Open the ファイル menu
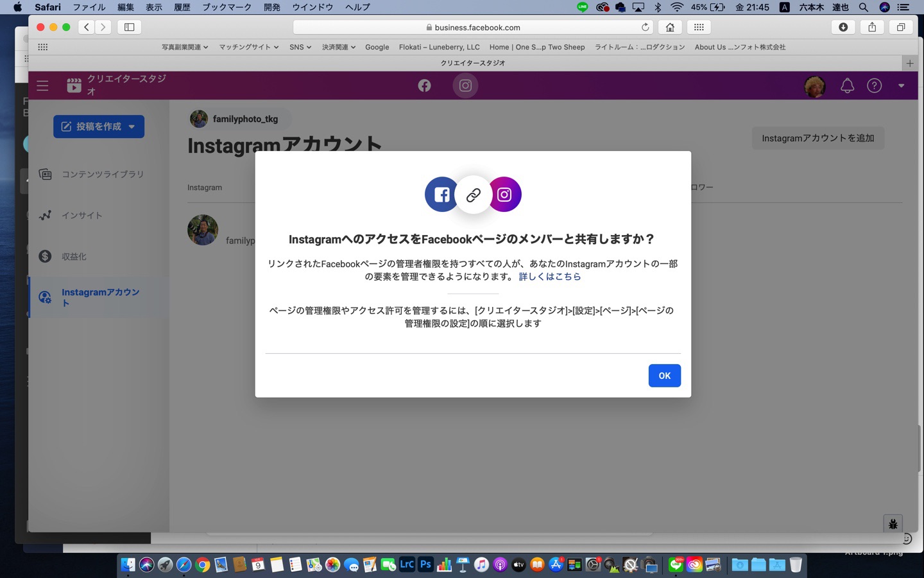924x578 pixels. (x=89, y=7)
